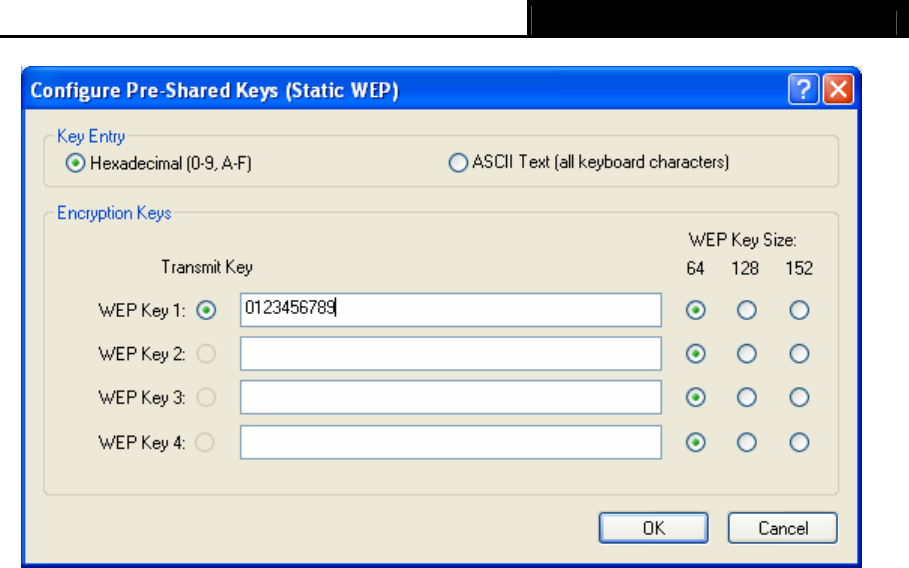The height and width of the screenshot is (568, 909).
Task: Set WEP Key 2 as transmit key
Action: 206,354
